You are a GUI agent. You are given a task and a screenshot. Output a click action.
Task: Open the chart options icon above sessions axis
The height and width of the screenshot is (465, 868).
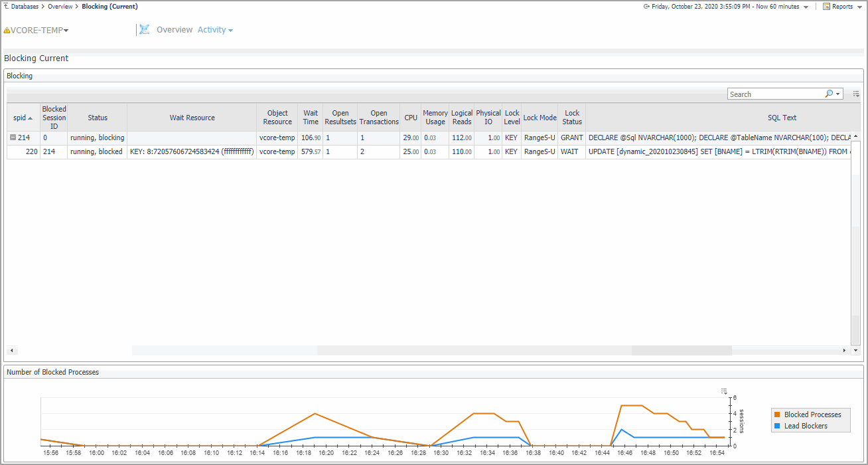724,391
